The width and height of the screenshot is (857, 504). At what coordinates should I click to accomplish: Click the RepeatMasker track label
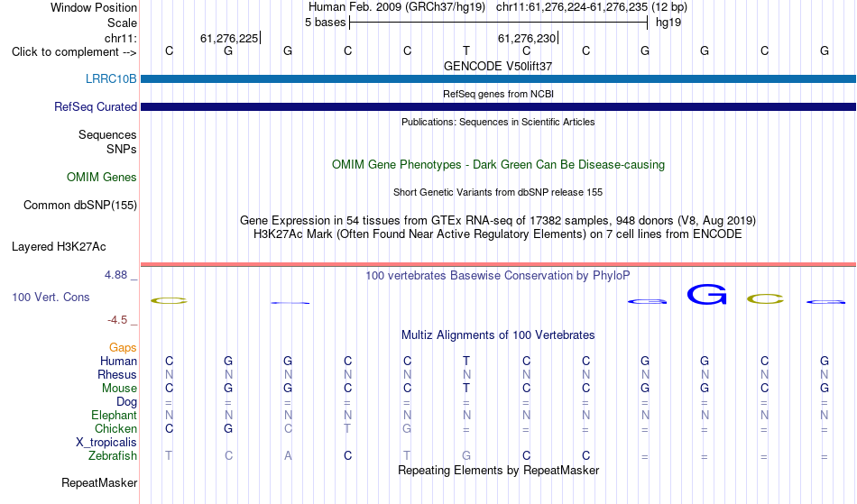[99, 482]
